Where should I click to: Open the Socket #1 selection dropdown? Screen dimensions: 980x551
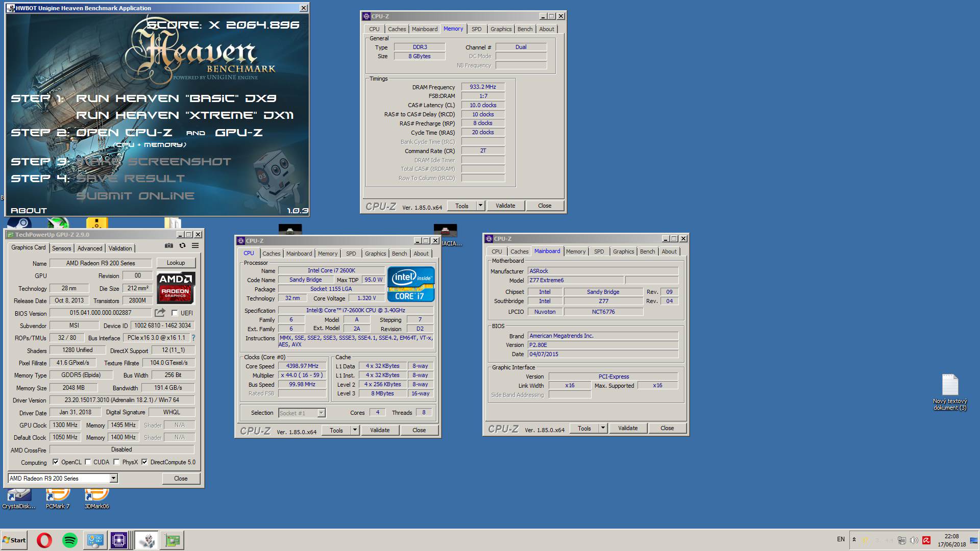tap(321, 413)
